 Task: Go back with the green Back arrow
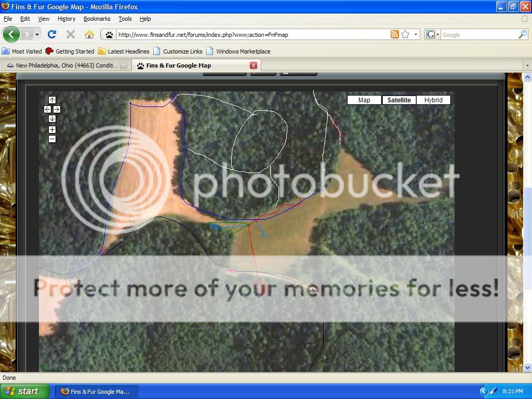pos(11,34)
